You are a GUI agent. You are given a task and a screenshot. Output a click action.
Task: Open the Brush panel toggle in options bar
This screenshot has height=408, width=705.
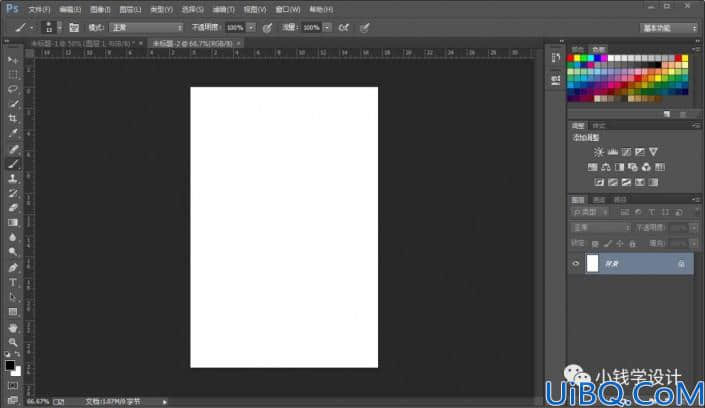coord(74,28)
